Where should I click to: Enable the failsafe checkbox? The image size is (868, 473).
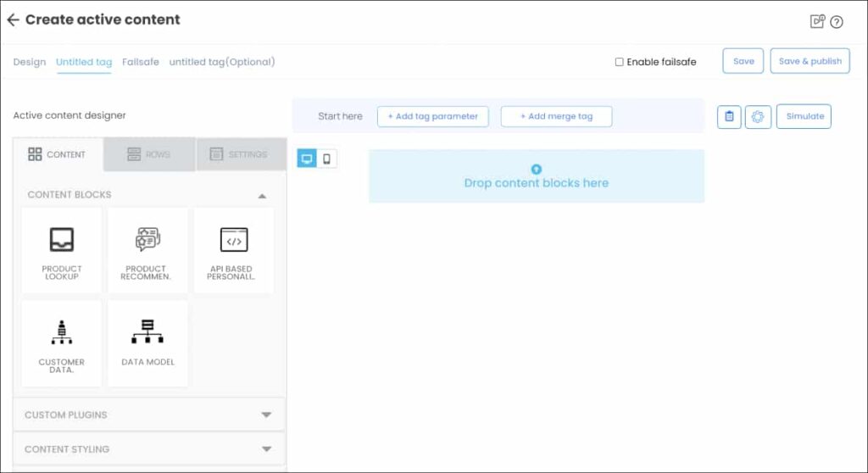coord(619,62)
